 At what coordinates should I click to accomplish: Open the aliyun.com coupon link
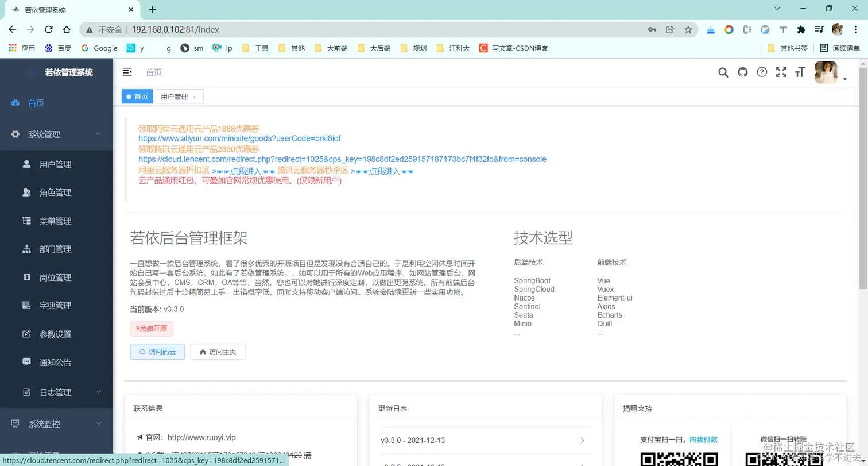click(x=239, y=138)
